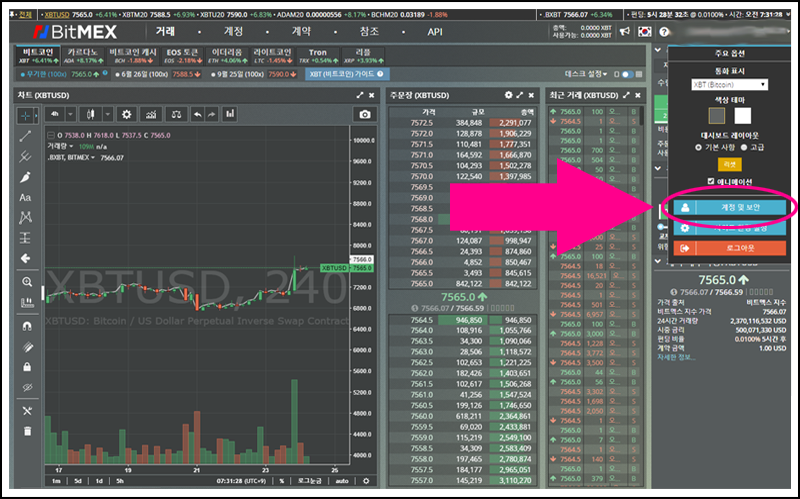
Task: Switch to the 이더리움 tab
Action: point(227,56)
